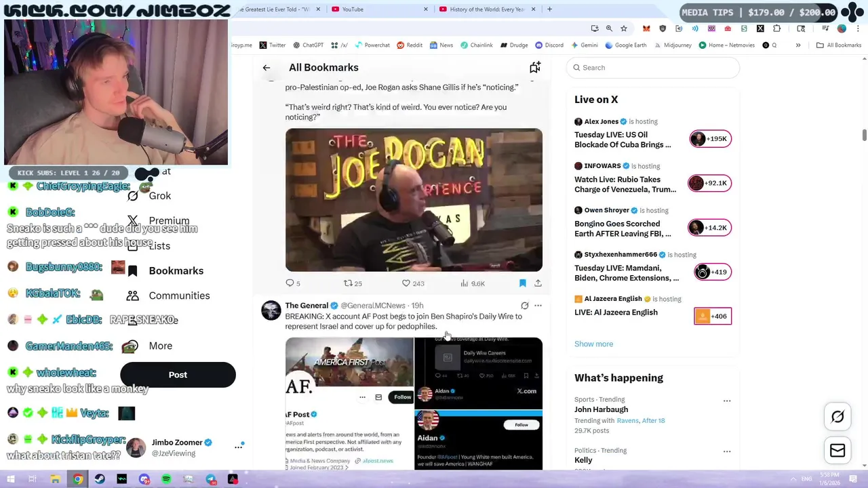
Task: Open the Drudge bookmark
Action: pos(514,45)
